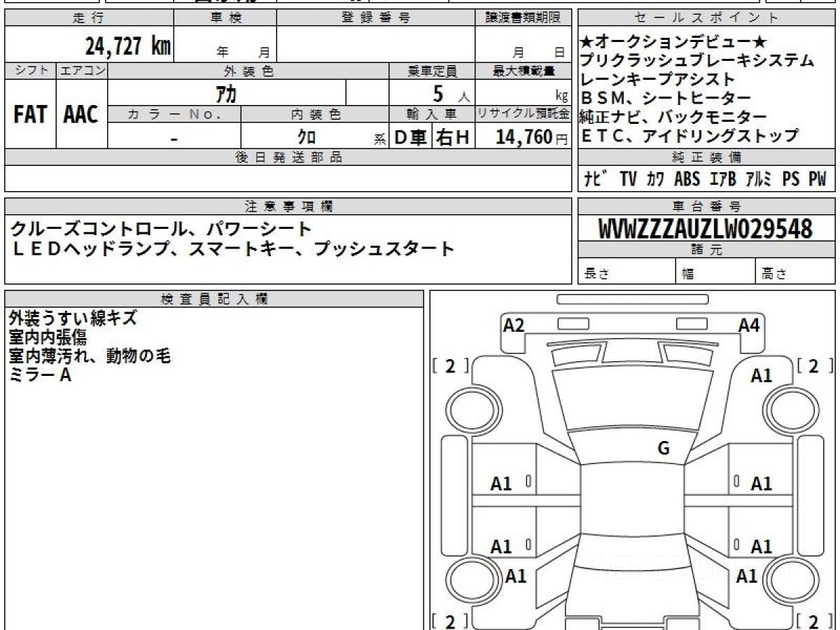
Task: Click chassis number WVWZZZAUZLW029548
Action: pyautogui.click(x=706, y=229)
